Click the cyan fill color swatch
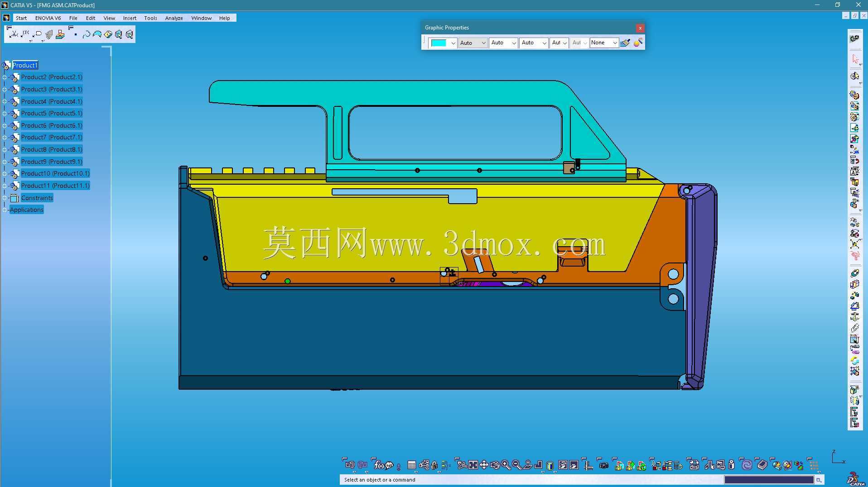 [439, 43]
